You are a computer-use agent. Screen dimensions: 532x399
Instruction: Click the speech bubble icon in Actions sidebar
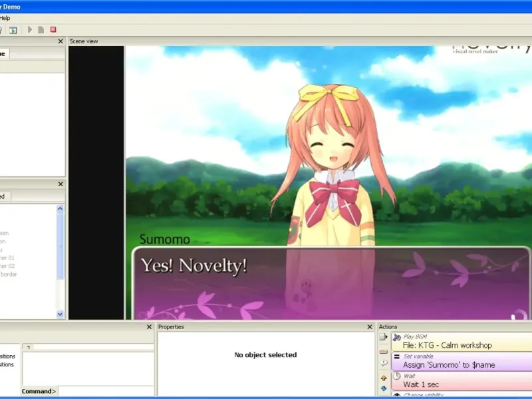384,363
